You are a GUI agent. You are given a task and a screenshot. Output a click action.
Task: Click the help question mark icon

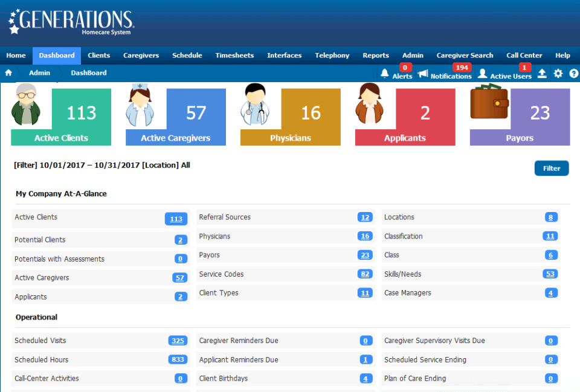[x=573, y=73]
